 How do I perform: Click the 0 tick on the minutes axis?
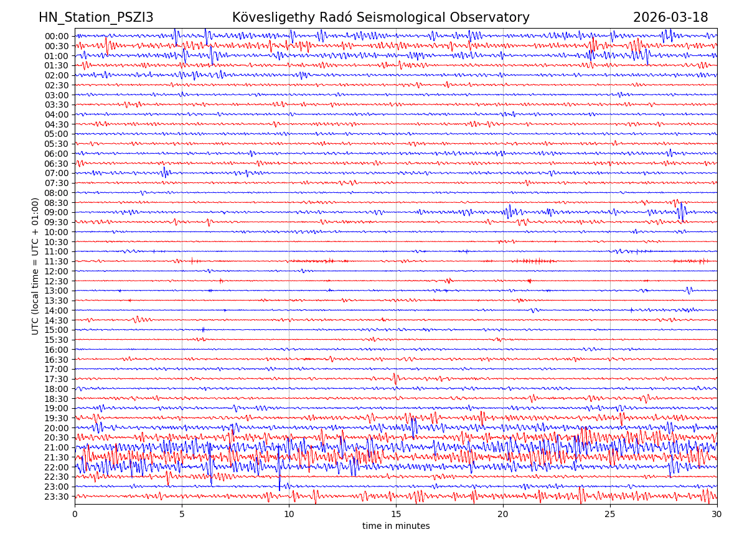click(x=75, y=515)
